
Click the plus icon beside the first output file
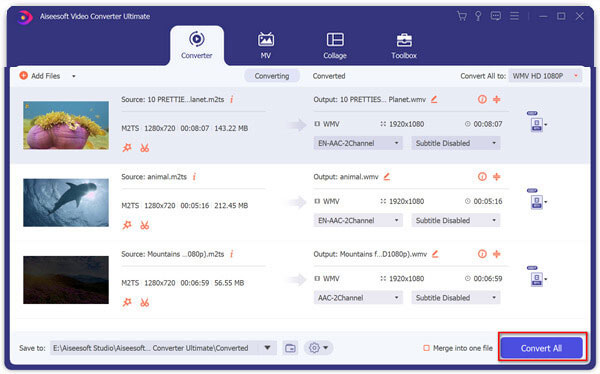point(497,100)
